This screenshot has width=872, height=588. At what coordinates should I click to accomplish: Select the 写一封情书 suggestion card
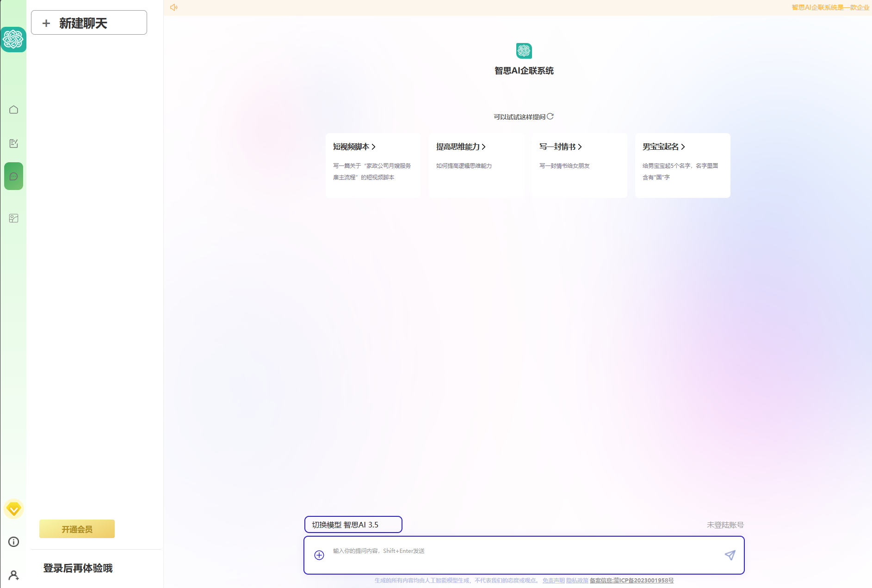[579, 165]
